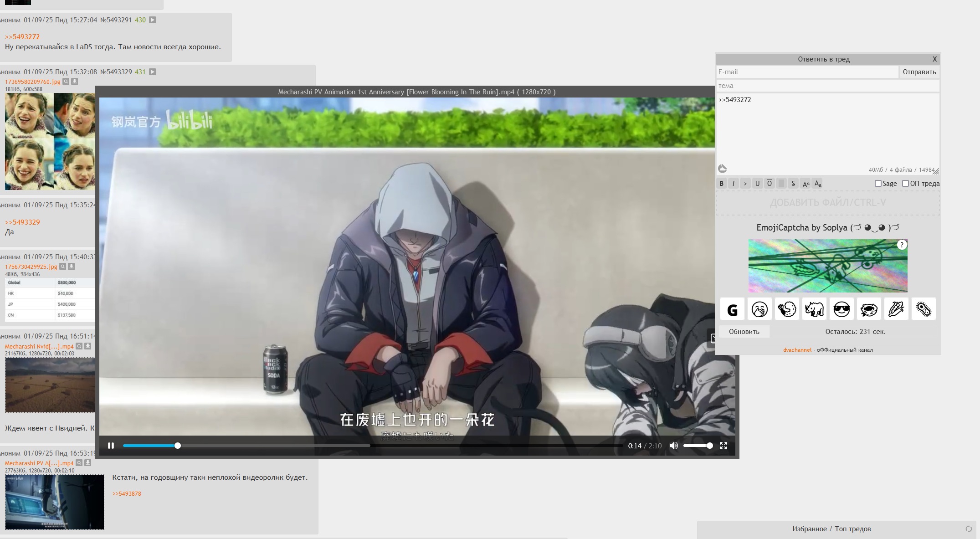Download the 17369580209760.jpg attachment
The width and height of the screenshot is (980, 539).
click(75, 82)
